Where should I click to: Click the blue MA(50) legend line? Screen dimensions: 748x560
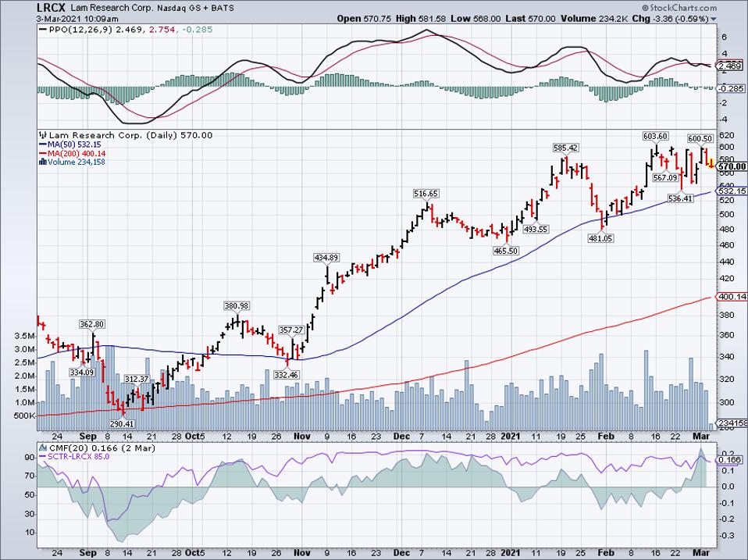point(42,144)
